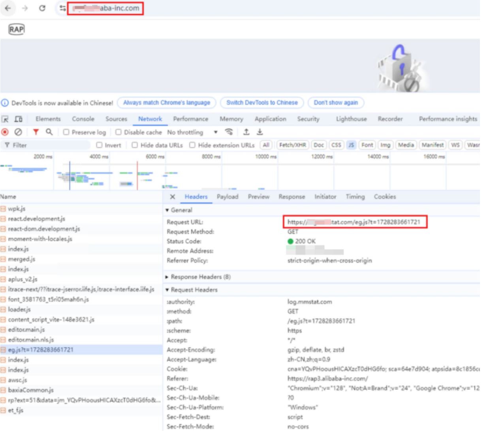The height and width of the screenshot is (434, 504).
Task: Select the Headers tab of the request
Action: coord(196,197)
